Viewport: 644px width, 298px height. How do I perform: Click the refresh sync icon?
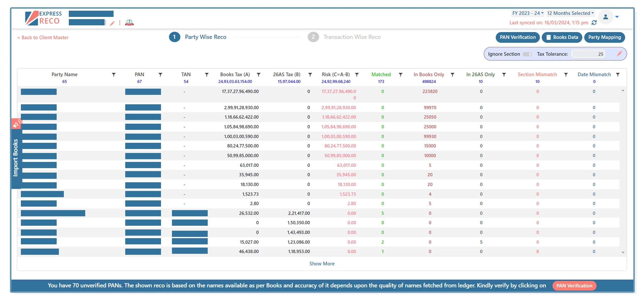(x=594, y=23)
